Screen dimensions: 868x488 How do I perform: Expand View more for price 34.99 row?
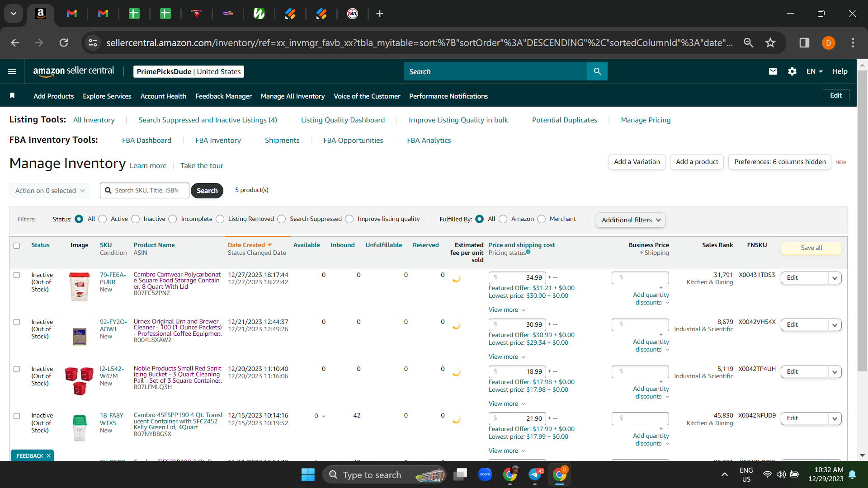point(507,310)
